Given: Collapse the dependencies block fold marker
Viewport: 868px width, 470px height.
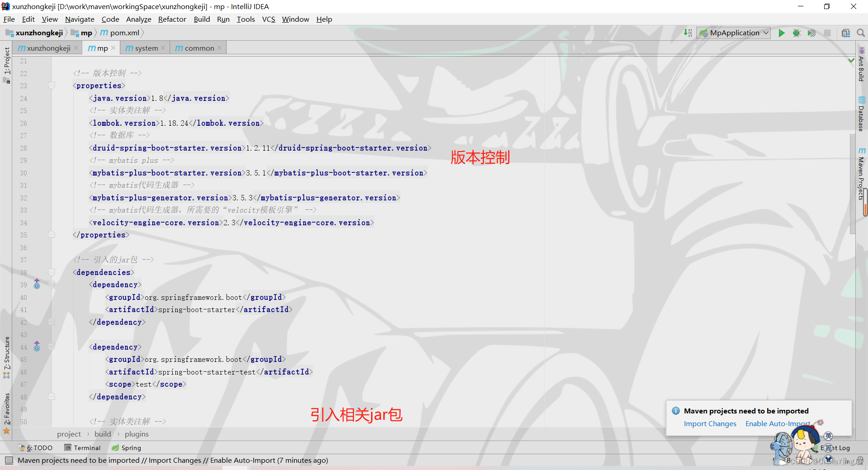Looking at the screenshot, I should click(51, 272).
